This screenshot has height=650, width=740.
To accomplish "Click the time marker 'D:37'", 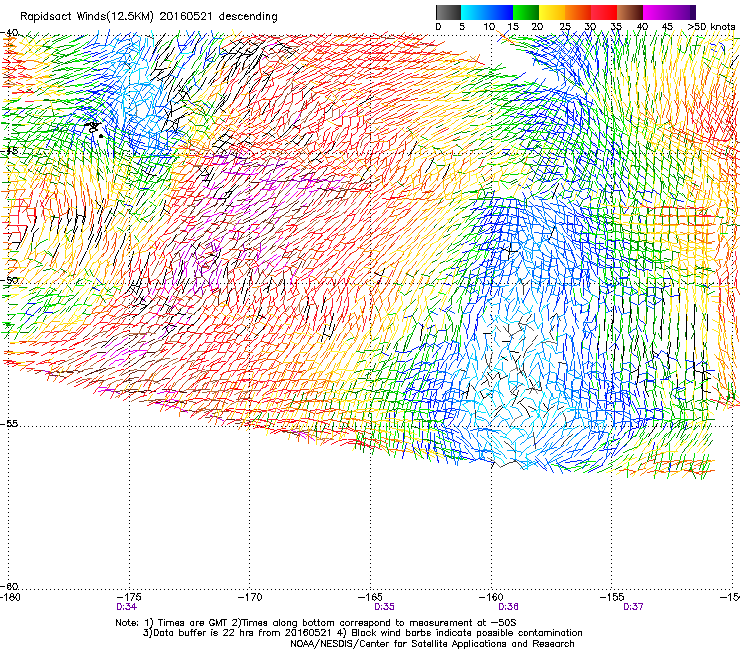I will [633, 607].
